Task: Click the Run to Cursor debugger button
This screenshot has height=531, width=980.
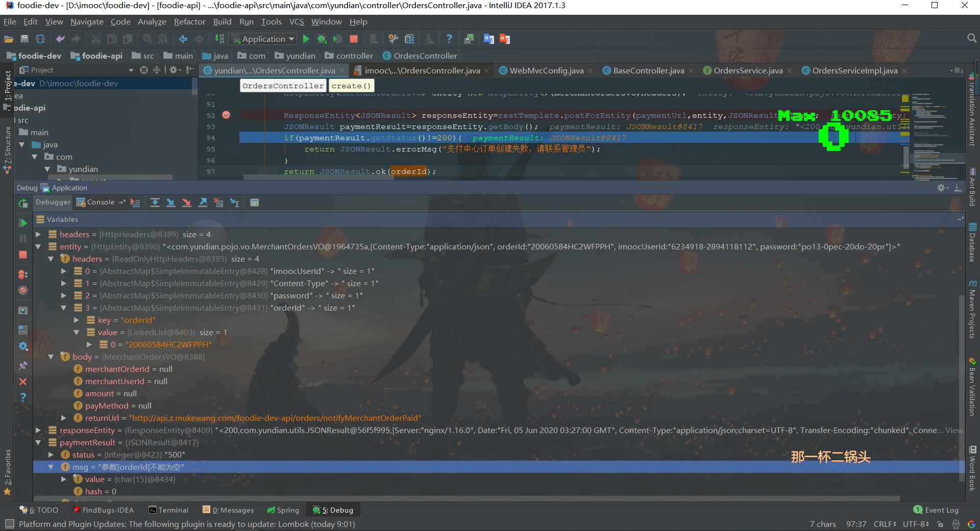Action: pos(234,203)
